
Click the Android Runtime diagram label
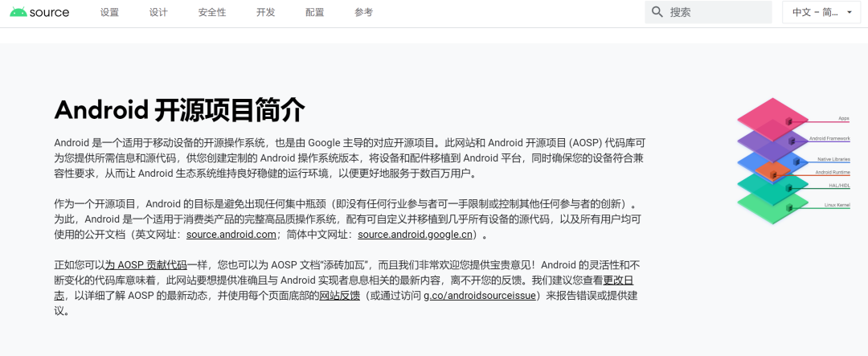[833, 172]
